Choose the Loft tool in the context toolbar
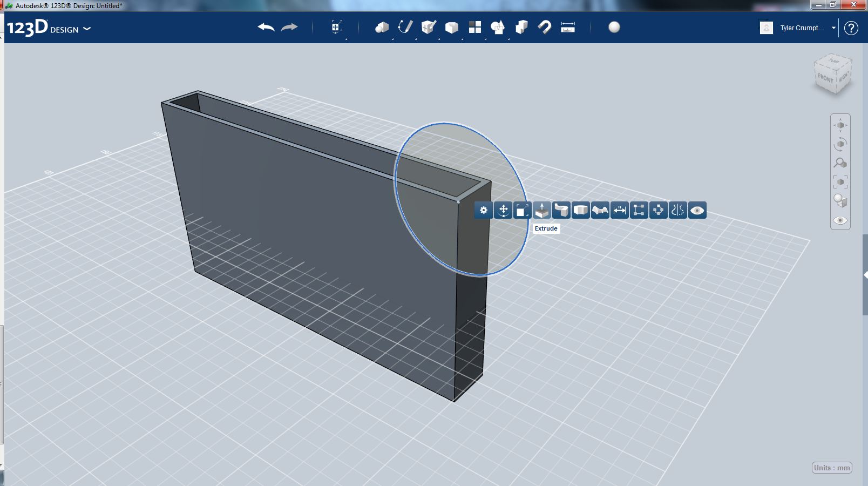Image resolution: width=868 pixels, height=486 pixels. 600,210
